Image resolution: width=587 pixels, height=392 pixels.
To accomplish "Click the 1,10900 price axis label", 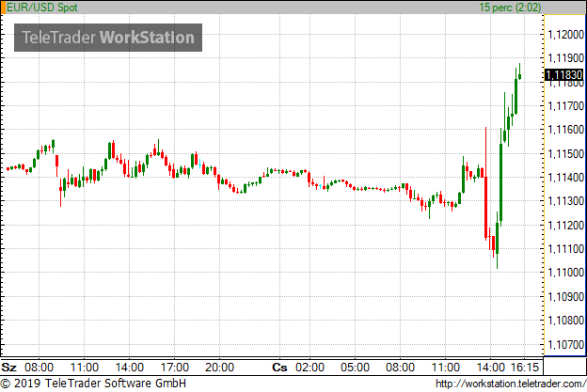I will pos(565,296).
